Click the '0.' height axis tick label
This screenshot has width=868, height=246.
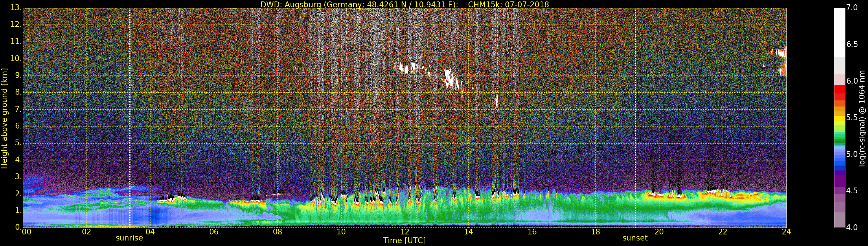click(18, 227)
